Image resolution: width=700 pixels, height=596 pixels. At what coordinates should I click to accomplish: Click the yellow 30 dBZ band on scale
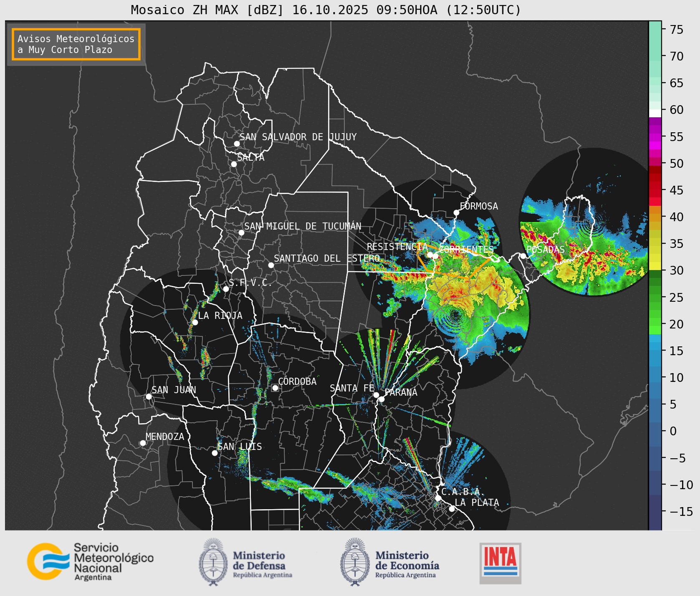point(655,266)
